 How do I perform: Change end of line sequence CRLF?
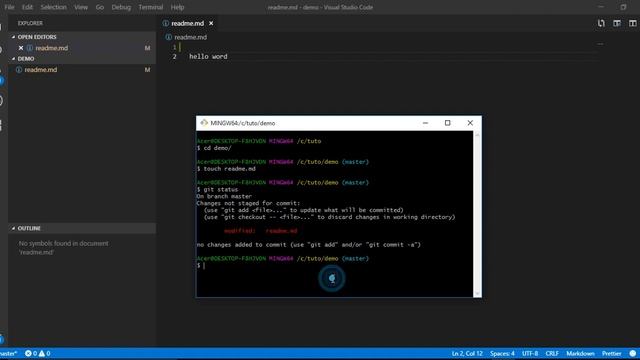coord(552,353)
